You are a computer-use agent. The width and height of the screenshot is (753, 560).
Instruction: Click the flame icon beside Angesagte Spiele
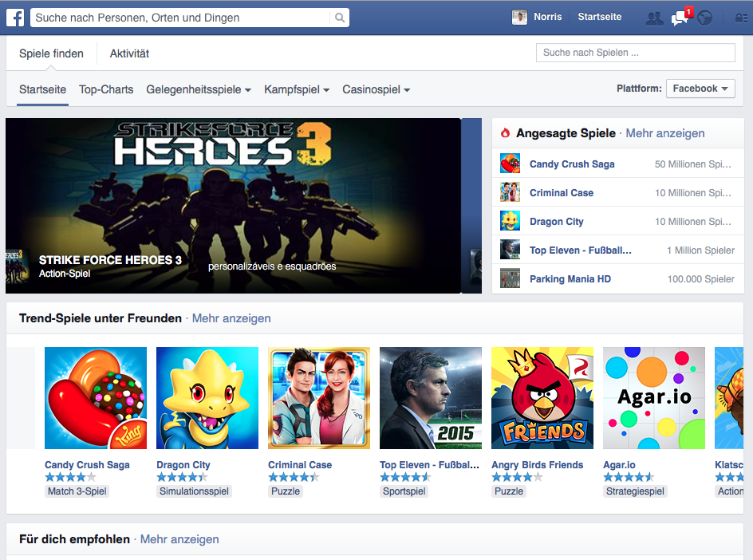coord(505,133)
